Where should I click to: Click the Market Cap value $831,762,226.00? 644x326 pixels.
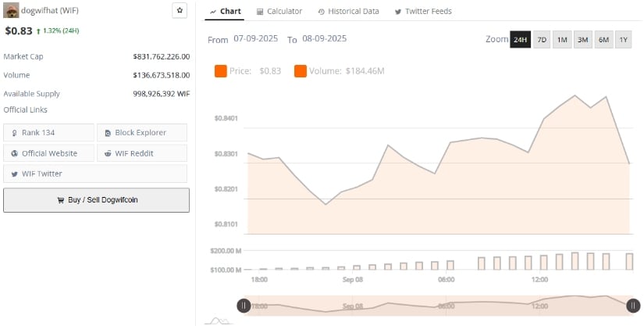pos(162,57)
